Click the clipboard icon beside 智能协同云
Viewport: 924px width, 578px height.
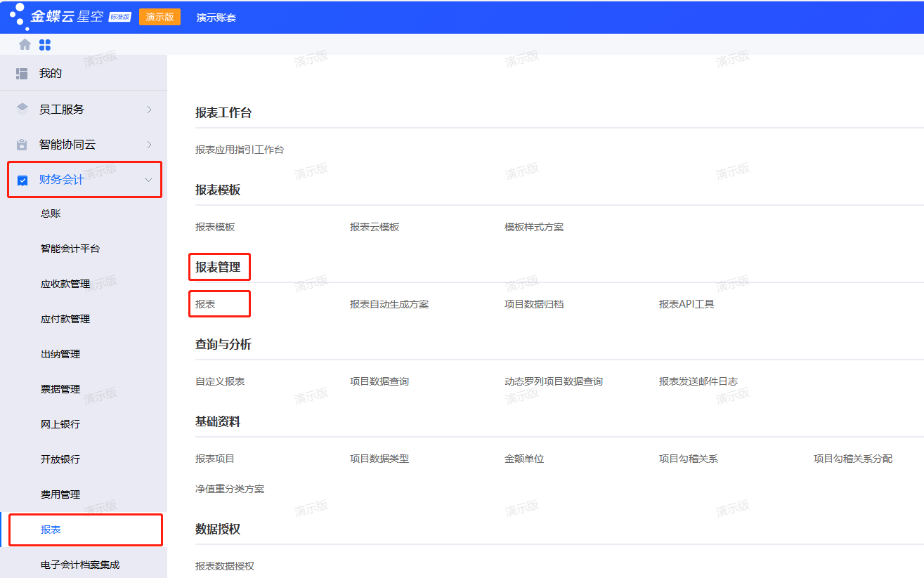21,144
